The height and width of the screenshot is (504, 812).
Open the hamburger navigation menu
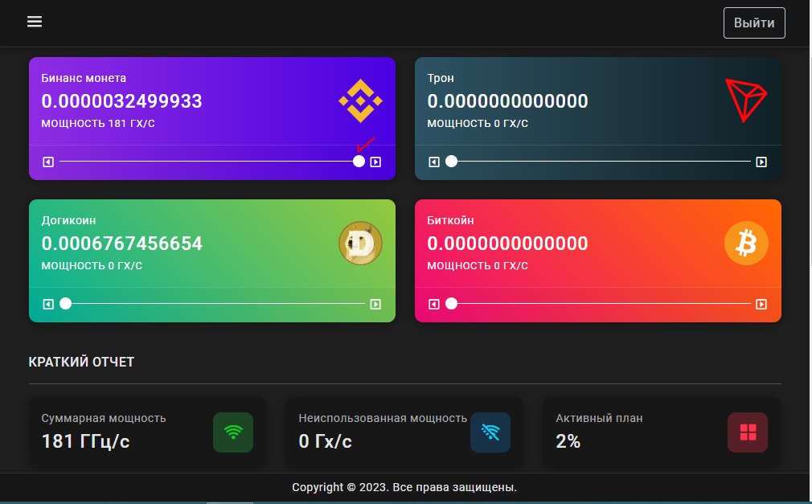(x=35, y=22)
